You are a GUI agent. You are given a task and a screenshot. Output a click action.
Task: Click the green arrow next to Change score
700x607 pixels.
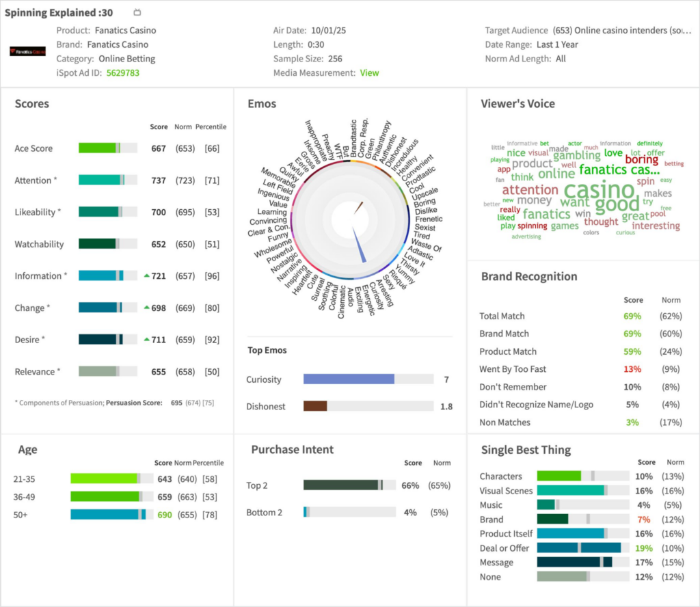coord(146,308)
